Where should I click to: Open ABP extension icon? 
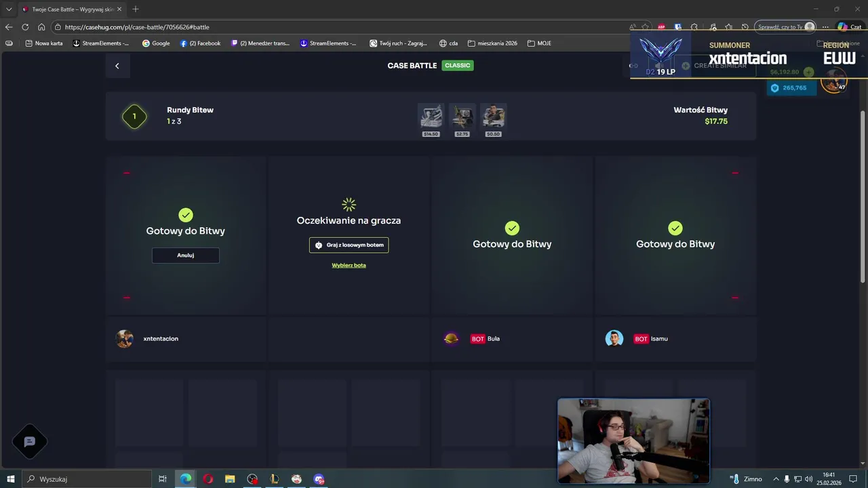point(661,27)
